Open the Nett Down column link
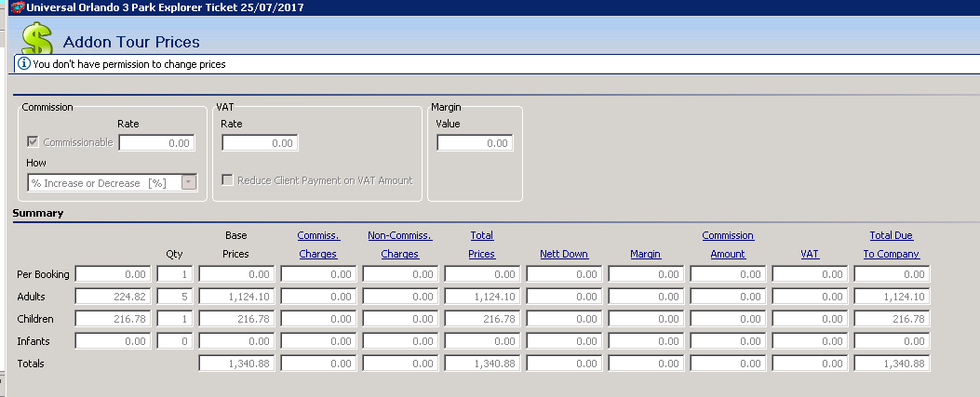Image resolution: width=980 pixels, height=397 pixels. click(x=564, y=254)
